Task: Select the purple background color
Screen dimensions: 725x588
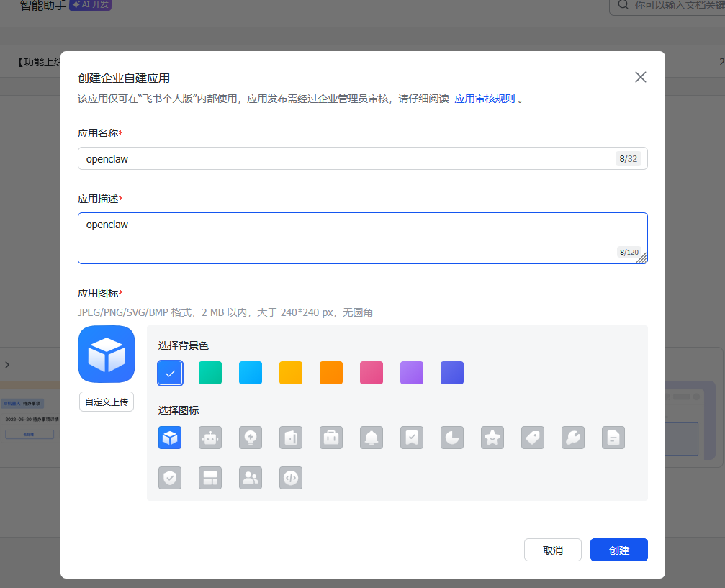Action: [x=412, y=373]
